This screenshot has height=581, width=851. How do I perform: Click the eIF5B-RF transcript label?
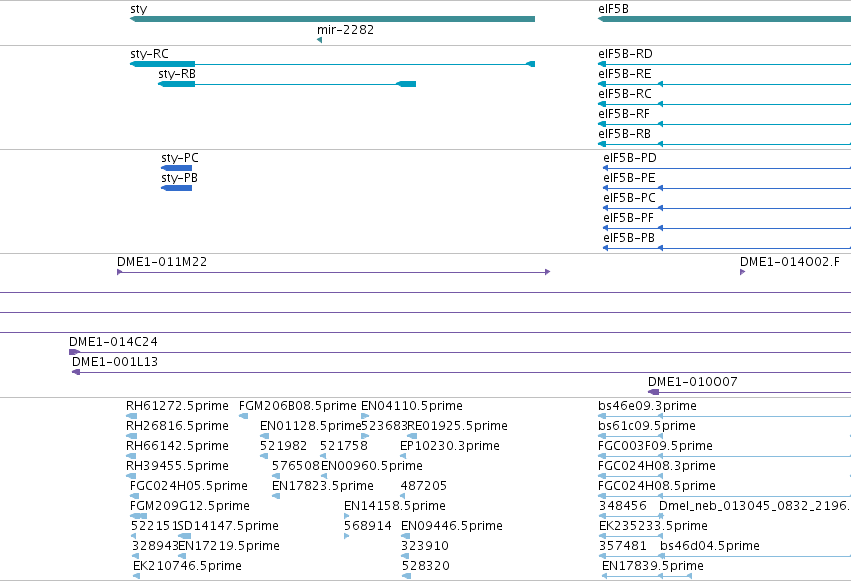[x=624, y=114]
